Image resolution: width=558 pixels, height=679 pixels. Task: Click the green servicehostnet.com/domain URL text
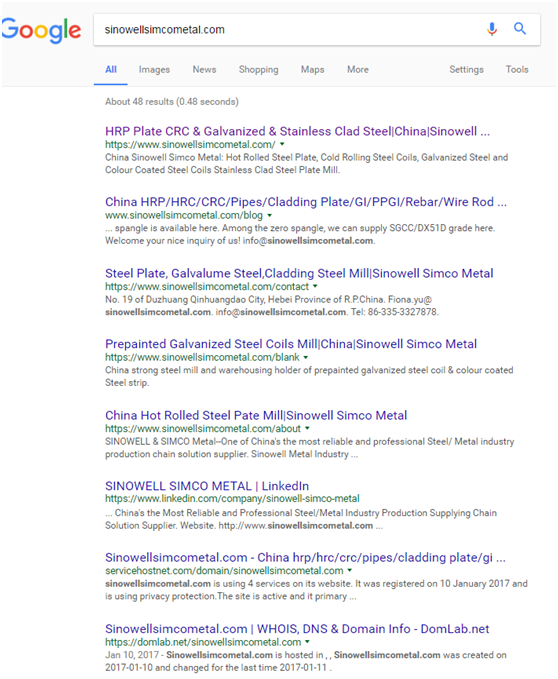[x=224, y=571]
